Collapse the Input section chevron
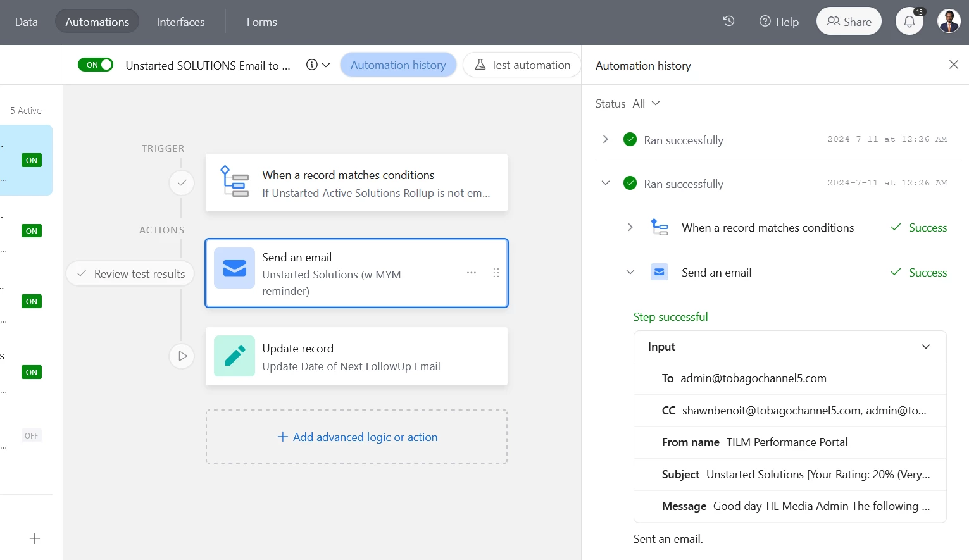The width and height of the screenshot is (969, 560). coord(926,347)
